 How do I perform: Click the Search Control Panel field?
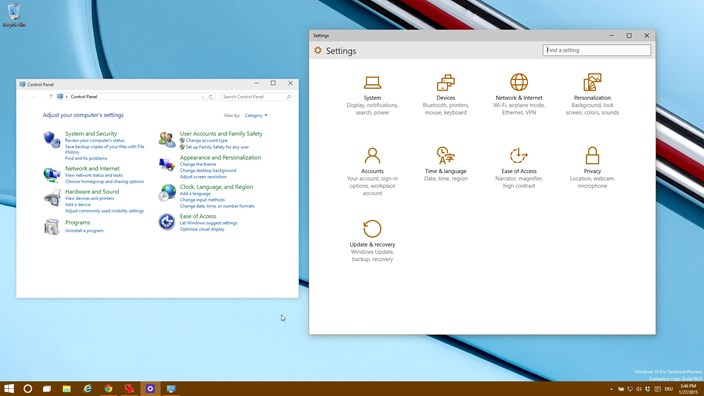pyautogui.click(x=257, y=97)
